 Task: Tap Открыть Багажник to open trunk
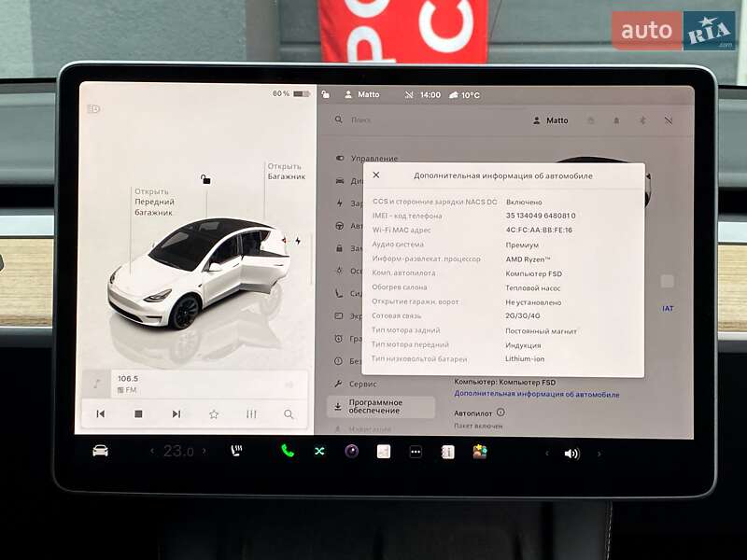click(285, 172)
